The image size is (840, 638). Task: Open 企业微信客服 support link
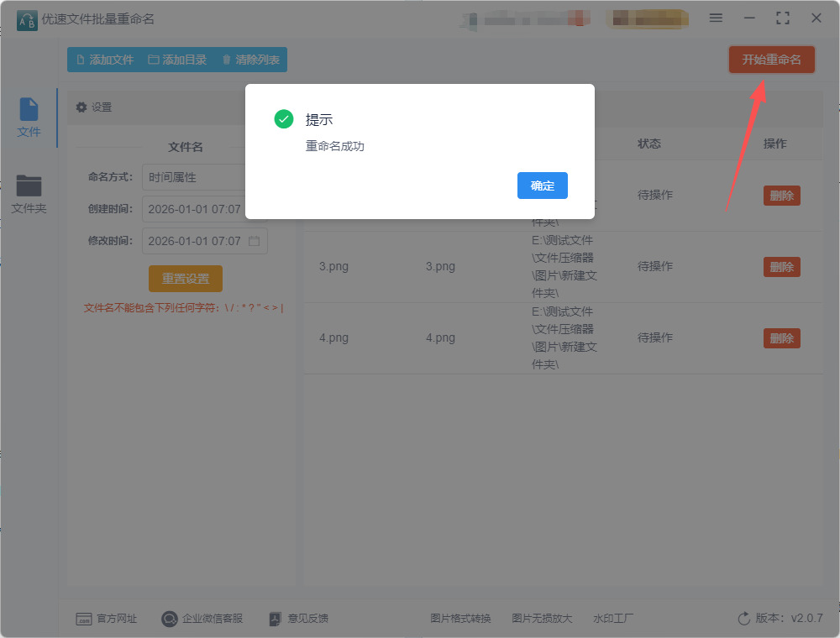point(202,619)
